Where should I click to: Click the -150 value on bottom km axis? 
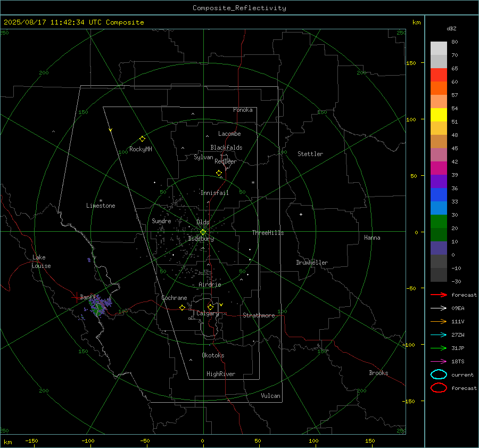click(x=31, y=441)
